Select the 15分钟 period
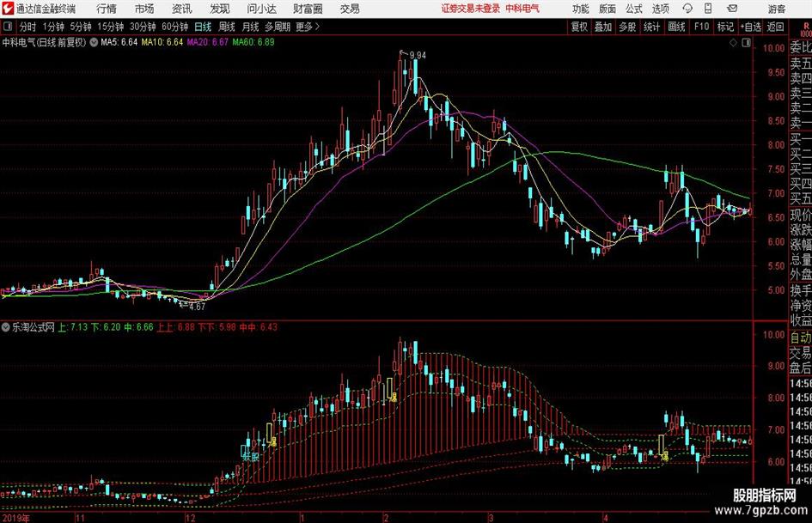 pos(111,27)
